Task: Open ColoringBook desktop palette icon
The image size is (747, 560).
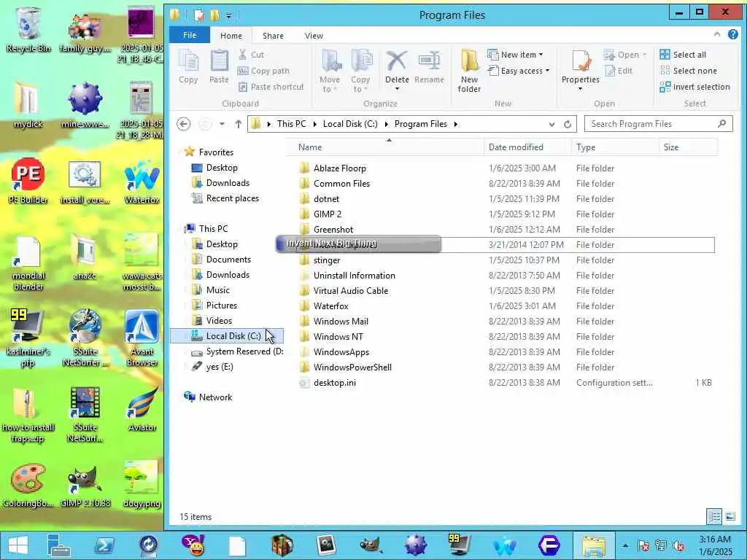Action: 28,485
